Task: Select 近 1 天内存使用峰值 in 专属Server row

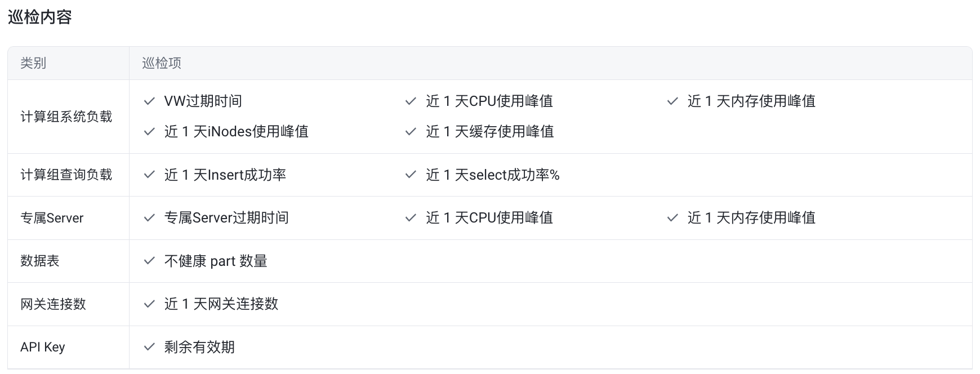Action: tap(751, 218)
